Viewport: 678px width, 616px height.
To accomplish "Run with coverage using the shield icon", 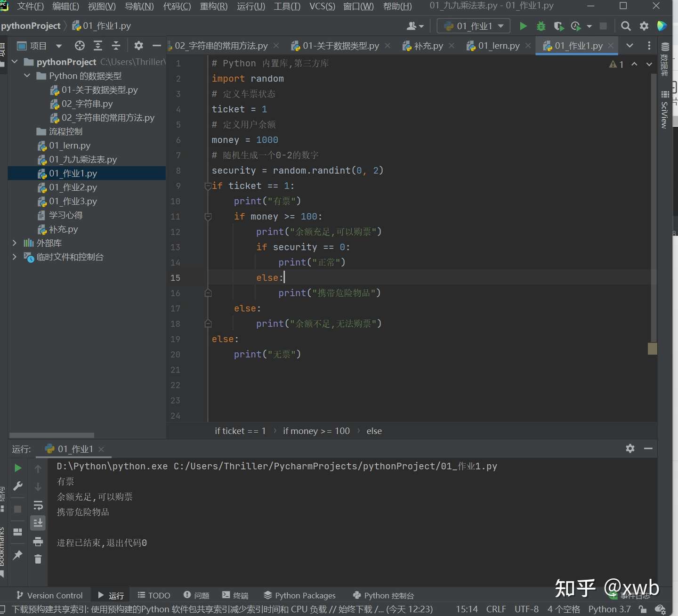I will pyautogui.click(x=558, y=26).
